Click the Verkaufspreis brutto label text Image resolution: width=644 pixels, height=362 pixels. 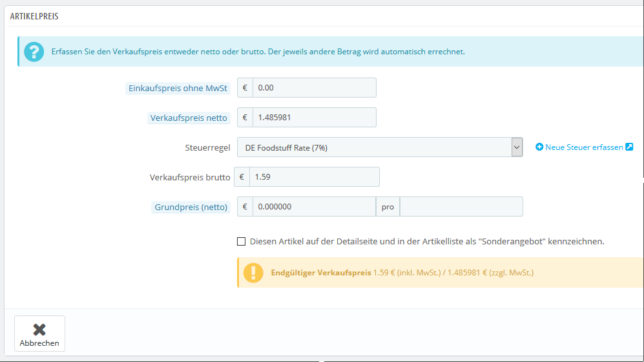(x=190, y=178)
